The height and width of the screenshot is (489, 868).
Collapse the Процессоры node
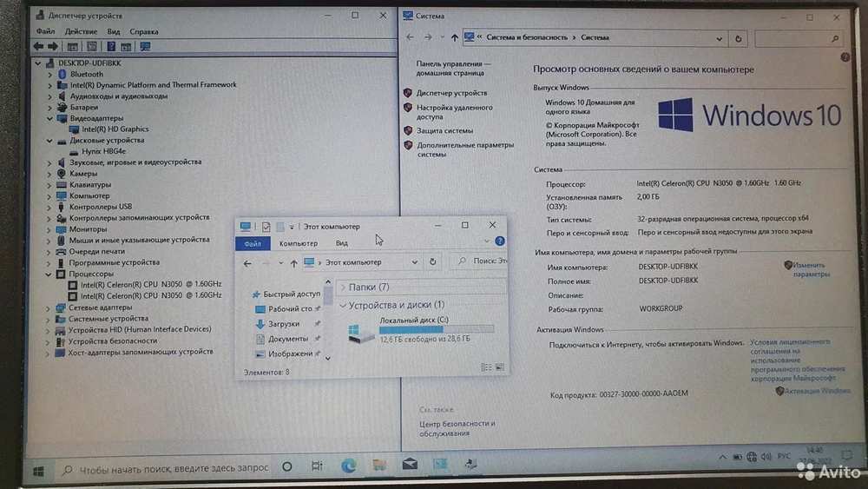(x=48, y=274)
